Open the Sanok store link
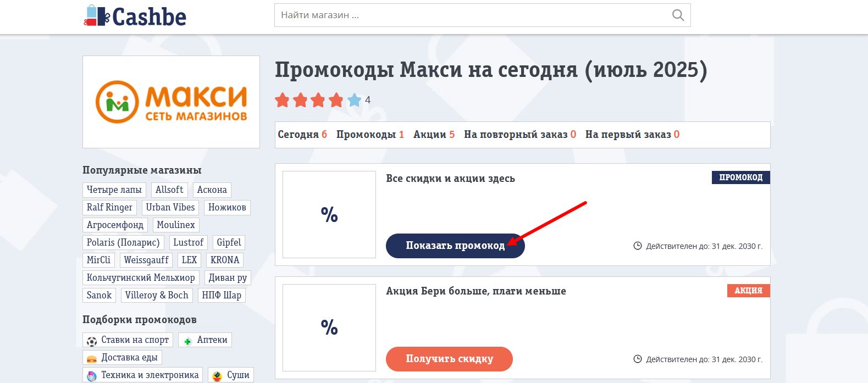The height and width of the screenshot is (383, 868). (99, 295)
